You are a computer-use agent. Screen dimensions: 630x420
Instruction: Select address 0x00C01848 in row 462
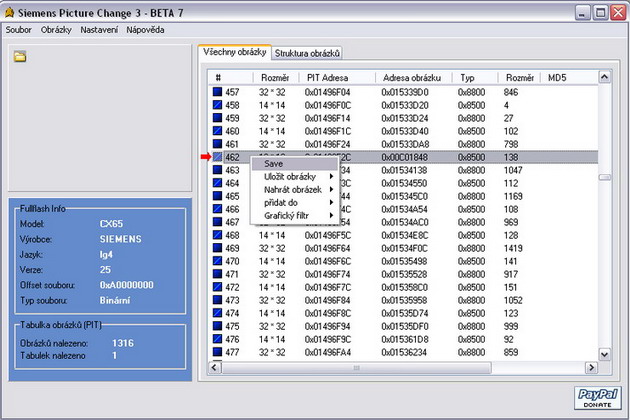click(405, 157)
